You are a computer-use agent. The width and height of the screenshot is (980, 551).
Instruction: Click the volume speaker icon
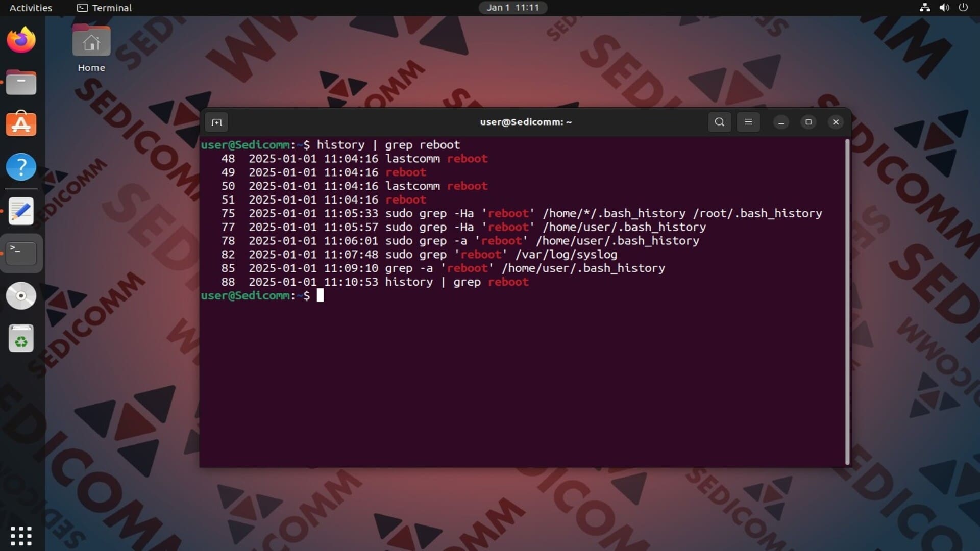pos(944,8)
